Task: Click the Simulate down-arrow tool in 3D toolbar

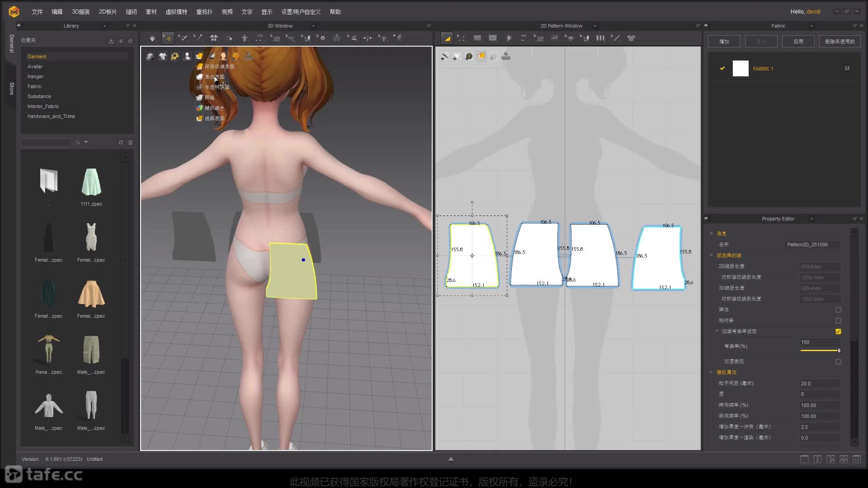Action: pos(152,38)
